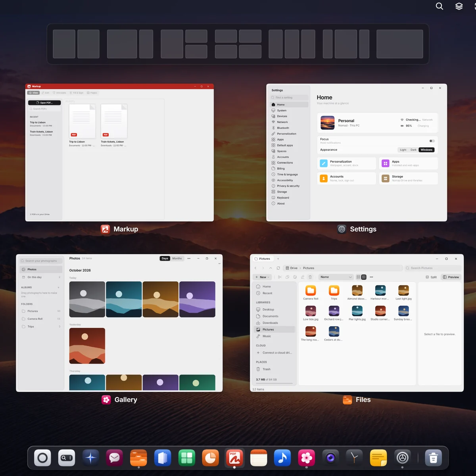Click the plus icon beside Albums in Gallery

click(58, 287)
